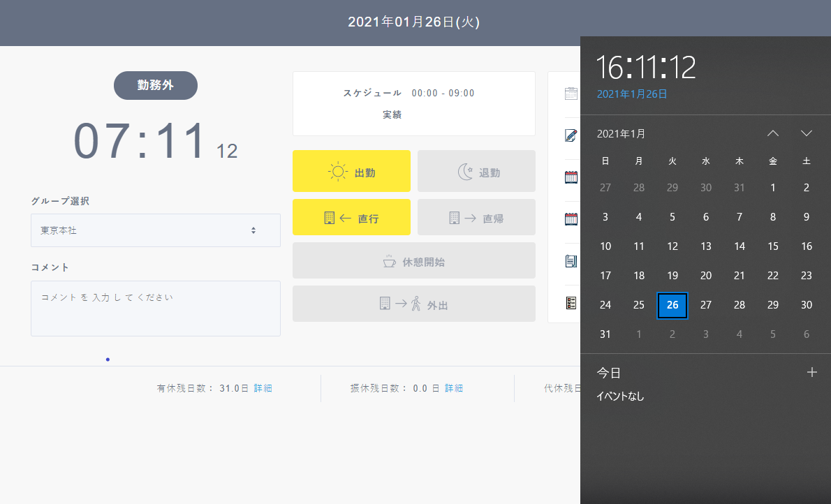Open 詳細 link for 振休残日数

pyautogui.click(x=454, y=388)
